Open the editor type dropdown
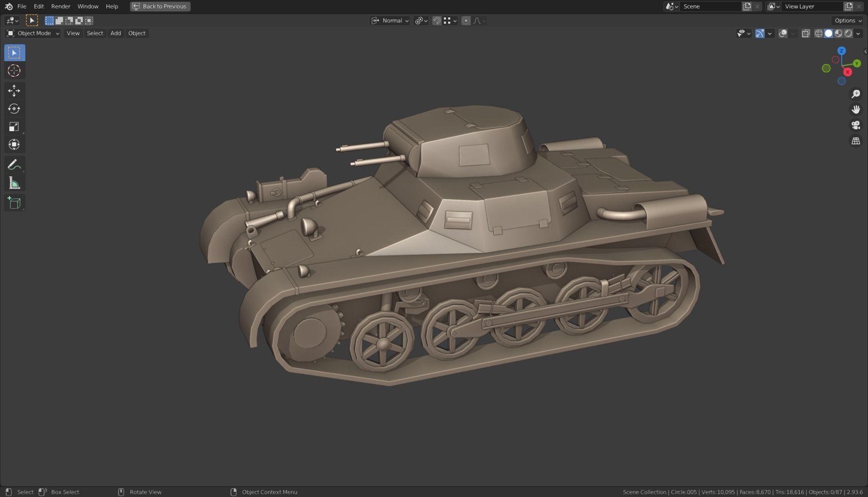Screen dimensions: 868x497 [12, 20]
